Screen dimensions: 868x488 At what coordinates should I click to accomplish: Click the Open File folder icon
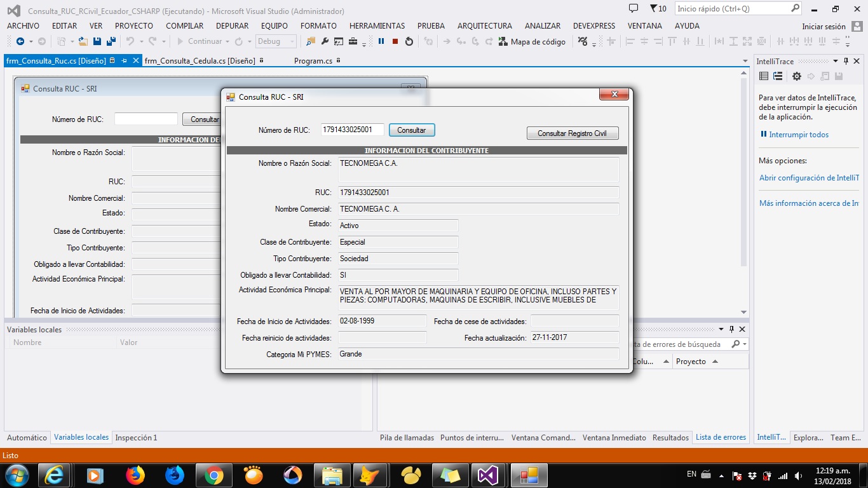[83, 41]
